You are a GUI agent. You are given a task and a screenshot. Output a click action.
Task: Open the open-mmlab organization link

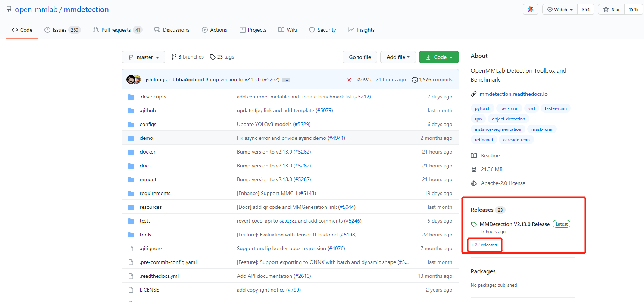(36, 9)
